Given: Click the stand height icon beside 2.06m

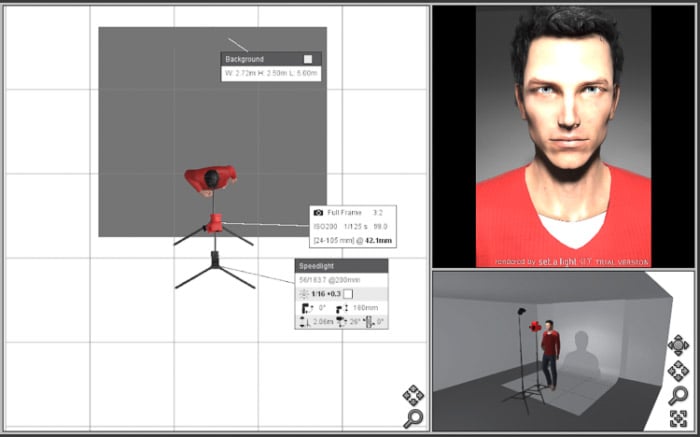Looking at the screenshot, I should click(x=304, y=322).
